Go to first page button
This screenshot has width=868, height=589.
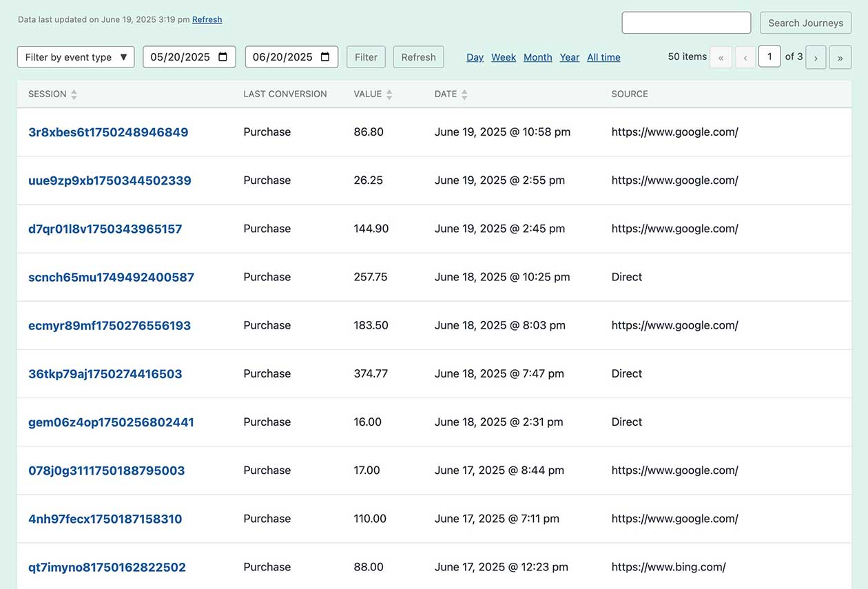(x=721, y=57)
